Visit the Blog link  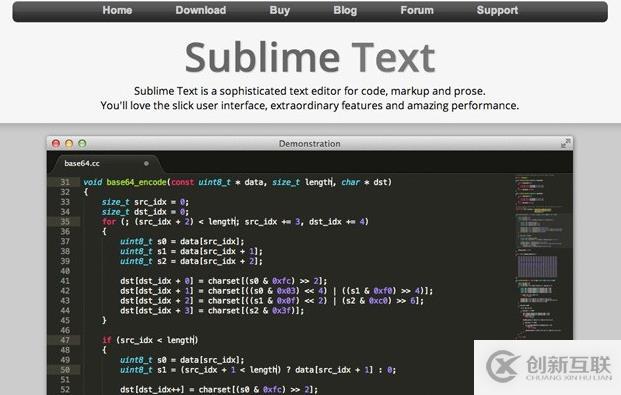coord(345,11)
